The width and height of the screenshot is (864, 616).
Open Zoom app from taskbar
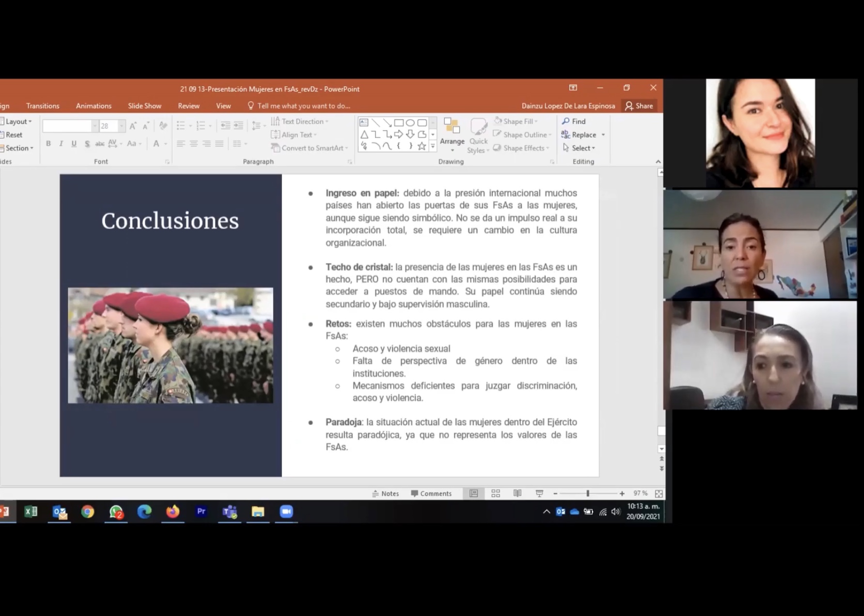pos(286,511)
